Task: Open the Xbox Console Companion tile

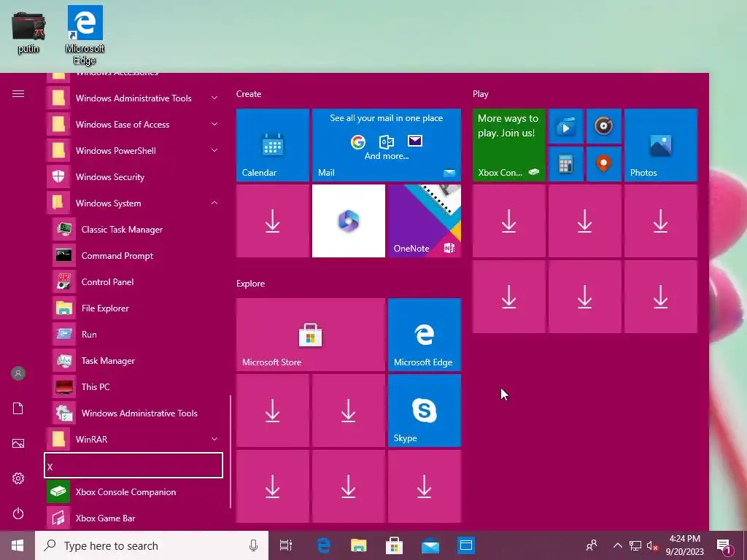Action: coord(508,145)
